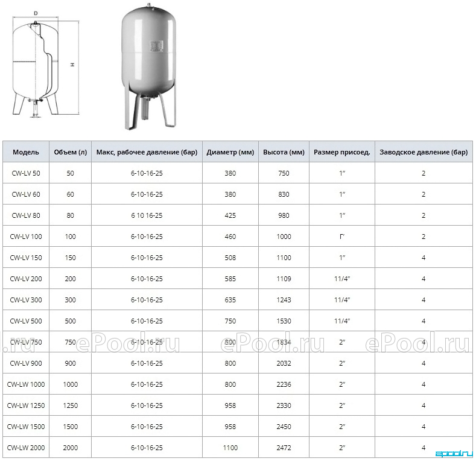Click the 'Диаметр (мм)' column header
Viewport: 476px width, 461px height.
point(230,152)
